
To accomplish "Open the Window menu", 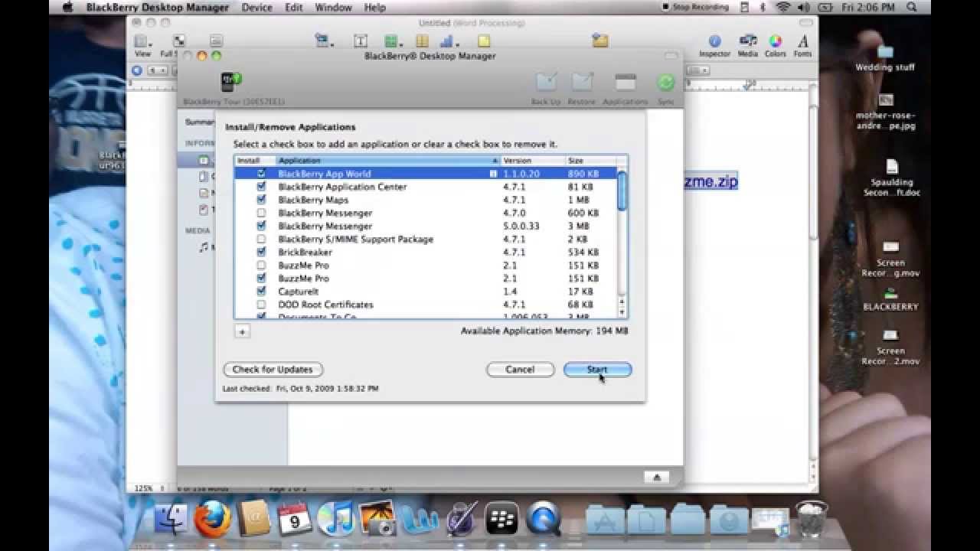I will [333, 7].
